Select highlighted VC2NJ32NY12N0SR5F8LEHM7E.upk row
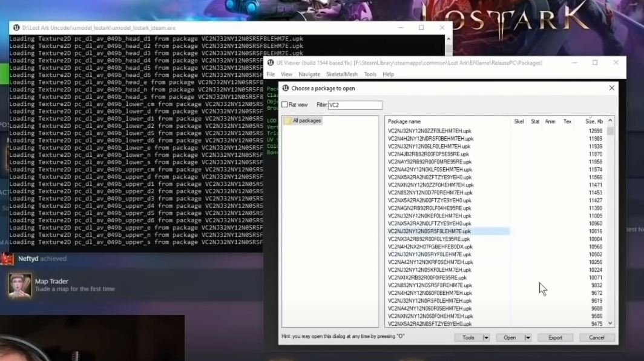The height and width of the screenshot is (361, 644). tap(448, 231)
